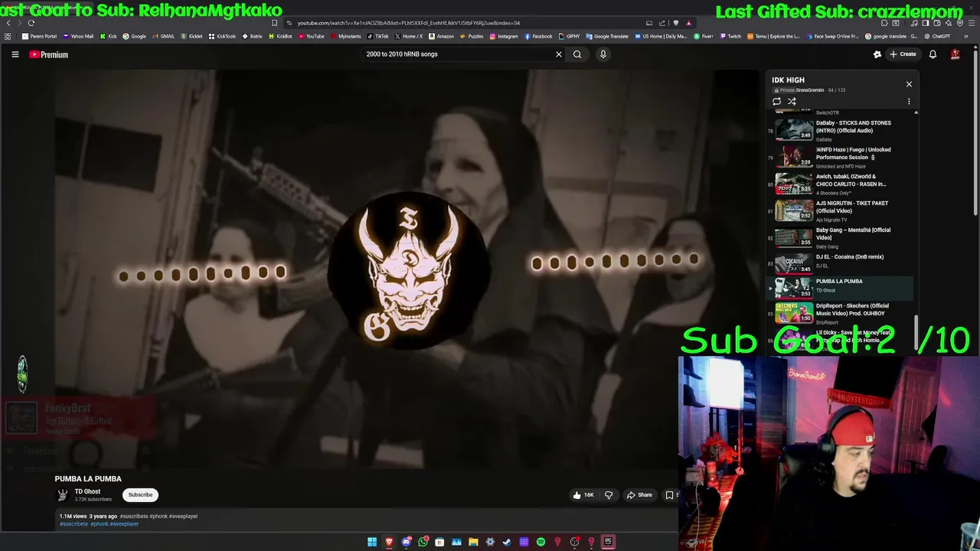This screenshot has width=980, height=551.
Task: Open File Explorer from the taskbar
Action: 473,542
